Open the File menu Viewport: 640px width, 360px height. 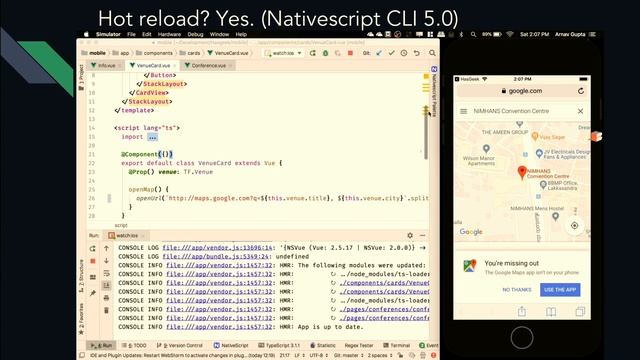(x=131, y=34)
